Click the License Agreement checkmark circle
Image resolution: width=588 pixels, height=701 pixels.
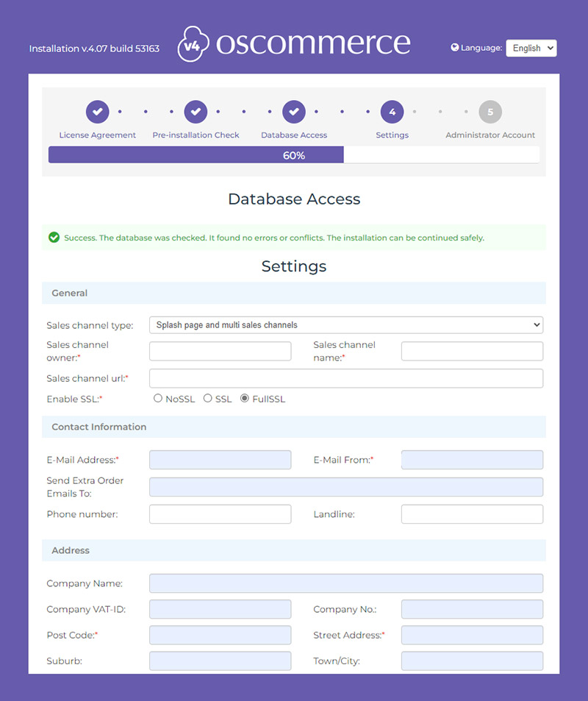tap(97, 111)
